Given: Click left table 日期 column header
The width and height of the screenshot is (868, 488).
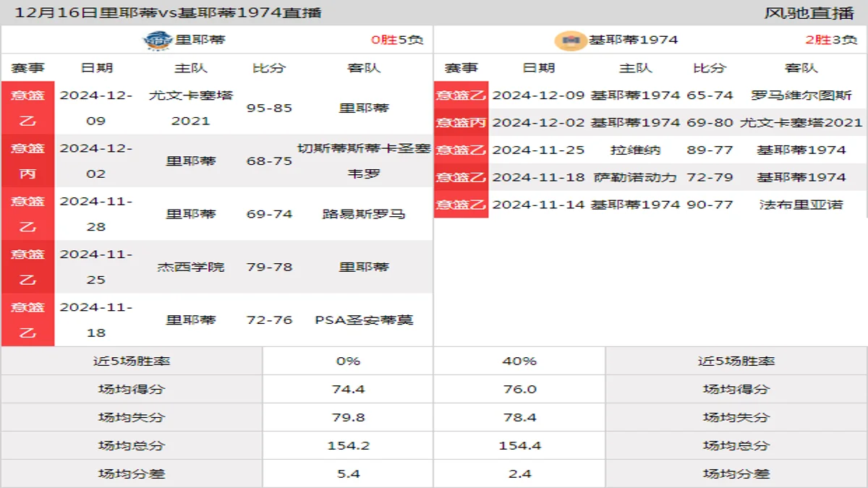Looking at the screenshot, I should (96, 68).
